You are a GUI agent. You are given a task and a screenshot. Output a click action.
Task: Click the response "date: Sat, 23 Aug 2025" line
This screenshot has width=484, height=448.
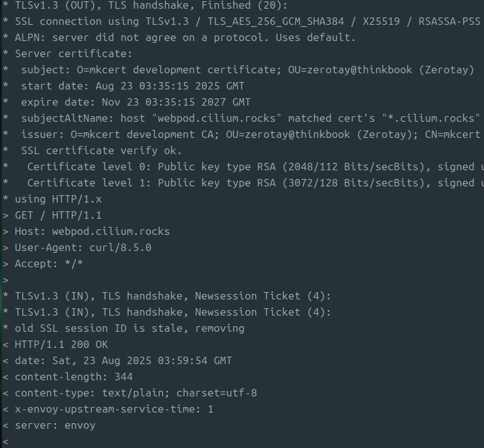point(123,360)
